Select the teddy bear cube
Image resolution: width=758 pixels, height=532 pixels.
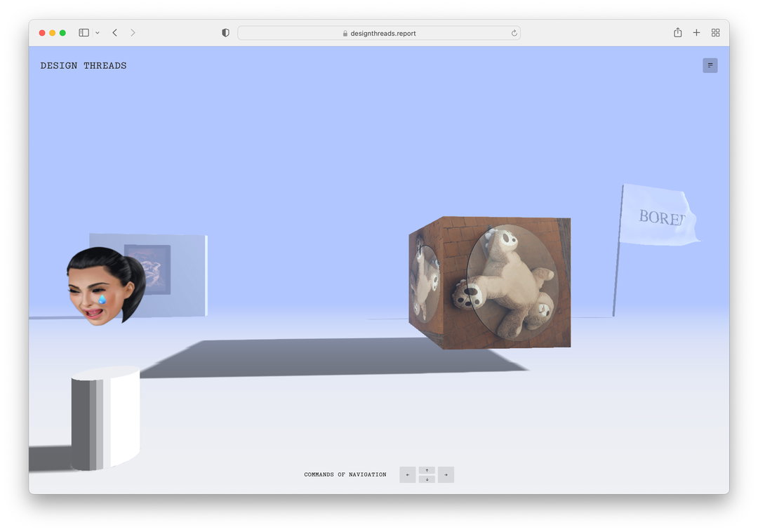pos(490,282)
